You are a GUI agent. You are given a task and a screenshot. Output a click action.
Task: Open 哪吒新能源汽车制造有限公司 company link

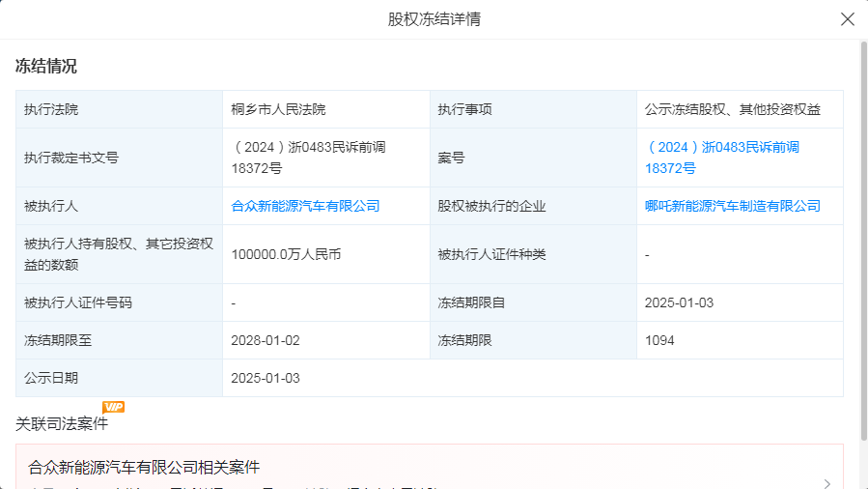coord(732,206)
